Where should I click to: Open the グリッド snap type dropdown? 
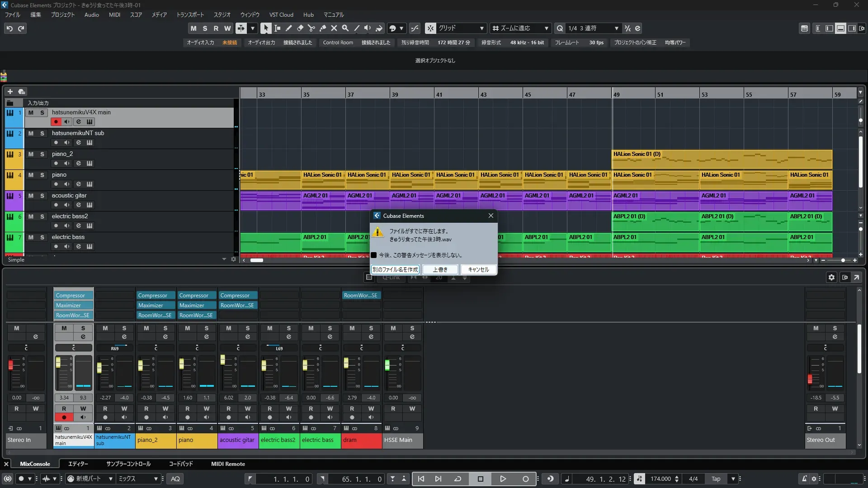pyautogui.click(x=482, y=28)
